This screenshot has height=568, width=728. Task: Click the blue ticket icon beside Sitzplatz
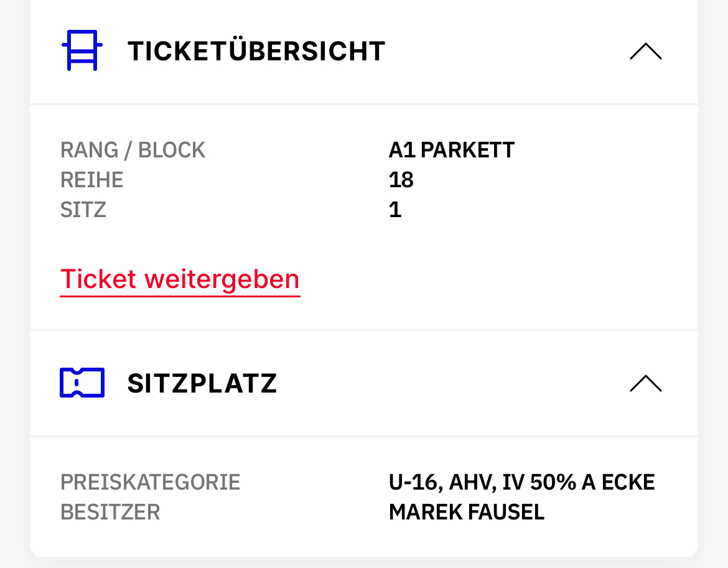82,383
